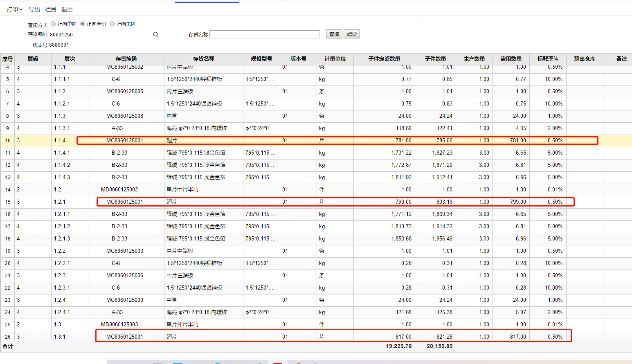Click the 子件数量 column header
Screen dimensions: 632x364
(435, 59)
